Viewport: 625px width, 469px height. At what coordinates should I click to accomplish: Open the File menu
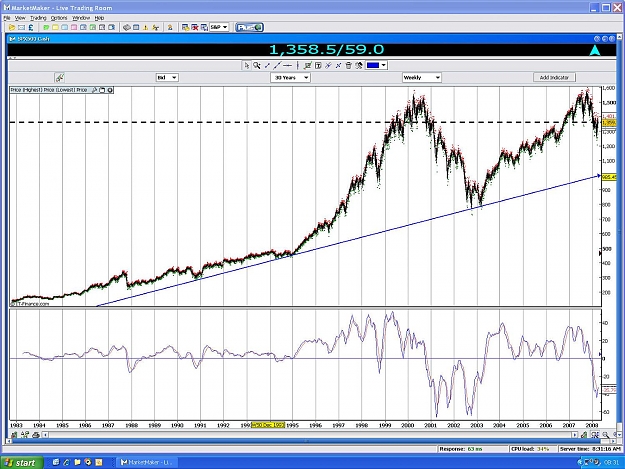point(6,18)
